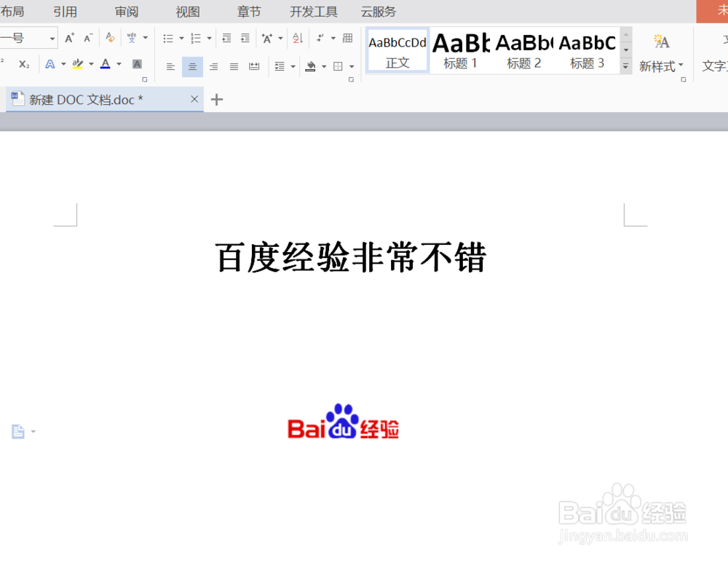Expand phonetic guide dropdown arrow
Screen dimensions: 728x561
pyautogui.click(x=146, y=38)
